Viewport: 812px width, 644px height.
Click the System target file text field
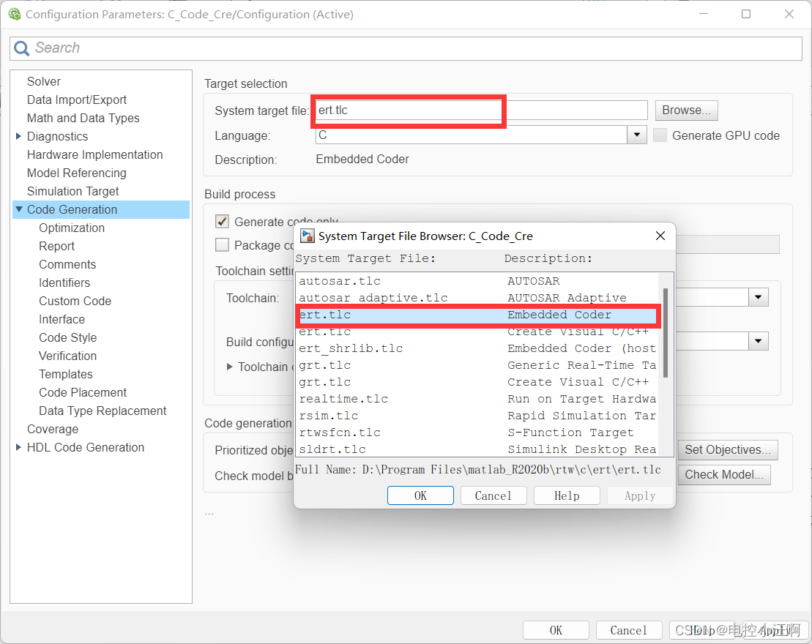tap(482, 111)
